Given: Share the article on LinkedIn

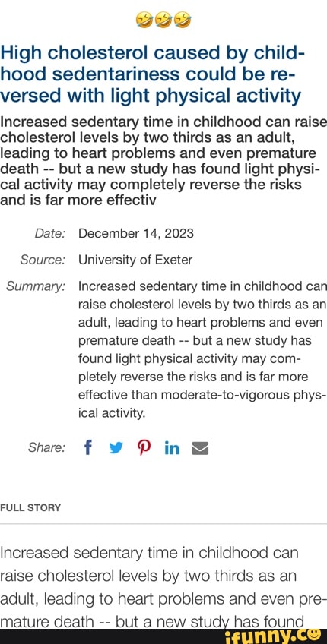Looking at the screenshot, I should (172, 449).
